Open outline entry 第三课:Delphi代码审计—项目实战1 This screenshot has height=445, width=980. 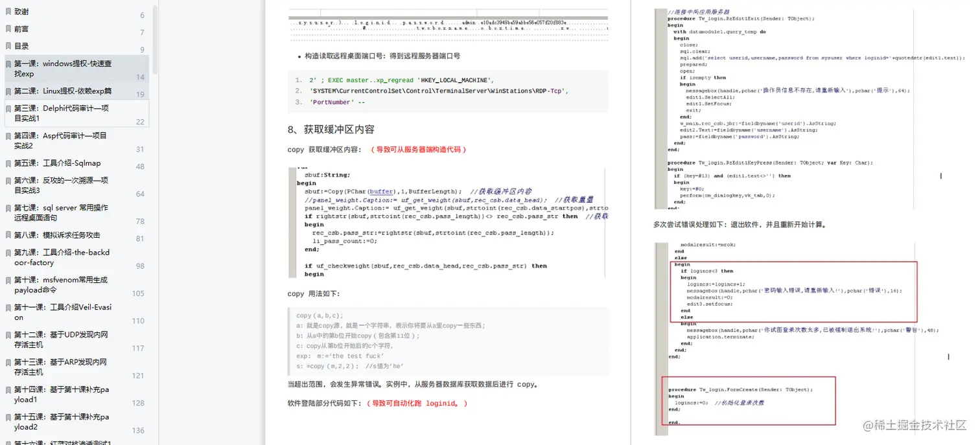pyautogui.click(x=76, y=113)
